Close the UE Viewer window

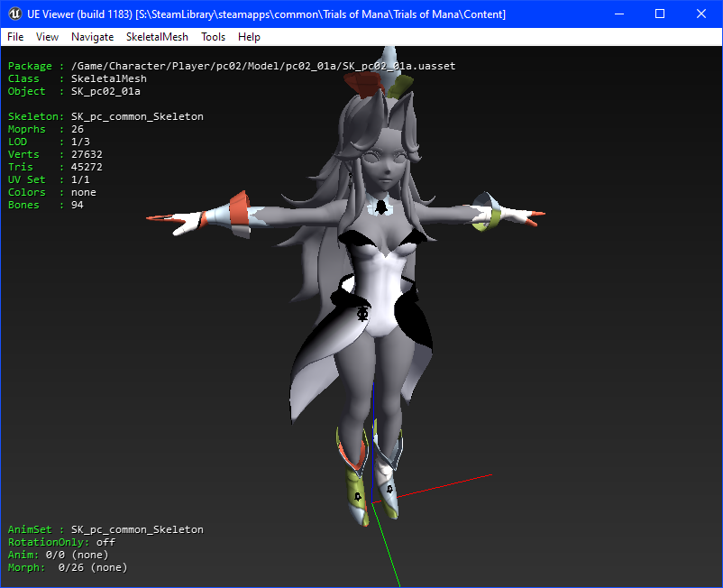coord(700,14)
